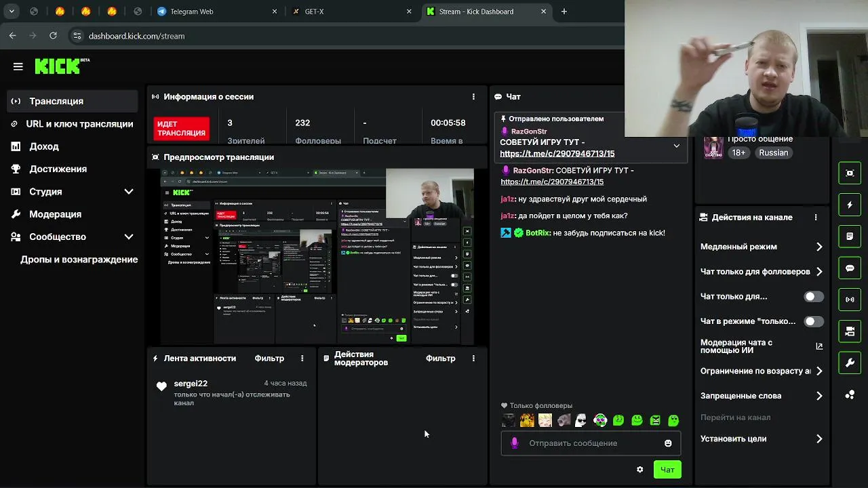Open the activity feed three-dot menu
The image size is (868, 488).
pyautogui.click(x=302, y=359)
